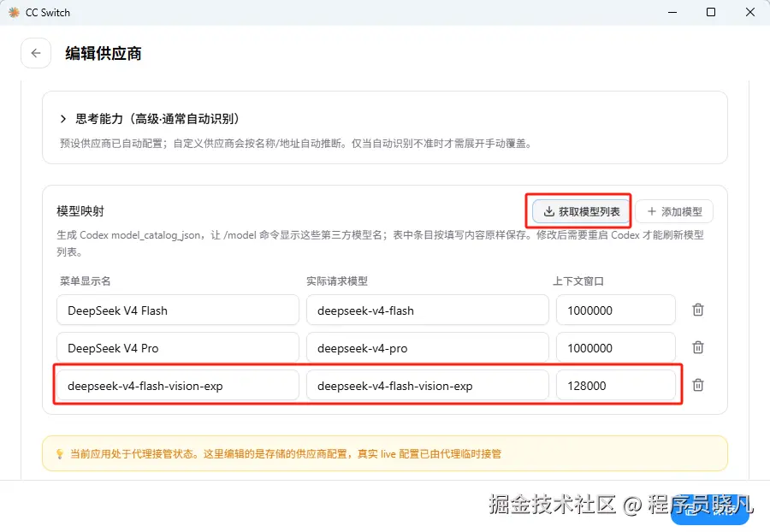Click the CC Switch app icon
The width and height of the screenshot is (770, 532).
[14, 12]
